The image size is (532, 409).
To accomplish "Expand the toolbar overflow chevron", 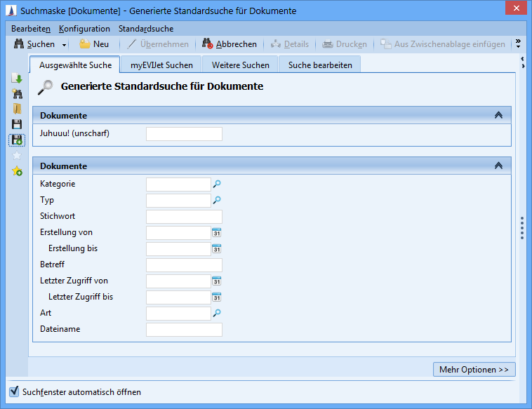I will pyautogui.click(x=518, y=43).
